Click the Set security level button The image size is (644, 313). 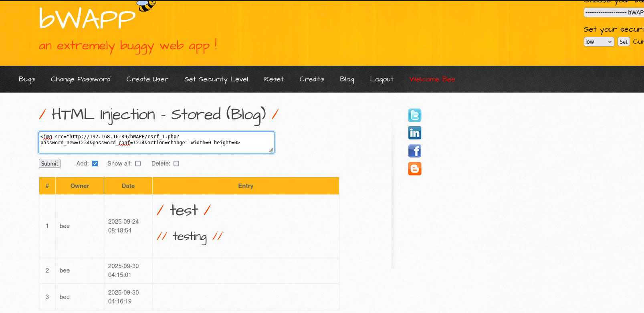tap(624, 42)
